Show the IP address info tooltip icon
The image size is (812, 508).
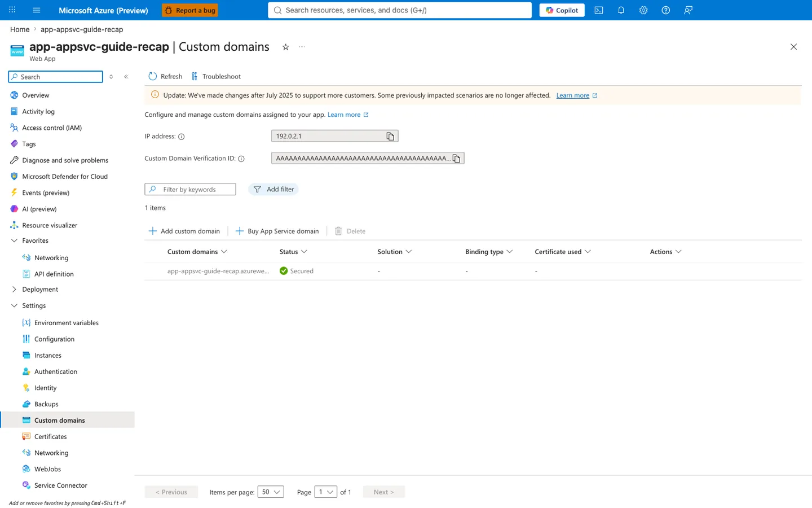(x=182, y=137)
